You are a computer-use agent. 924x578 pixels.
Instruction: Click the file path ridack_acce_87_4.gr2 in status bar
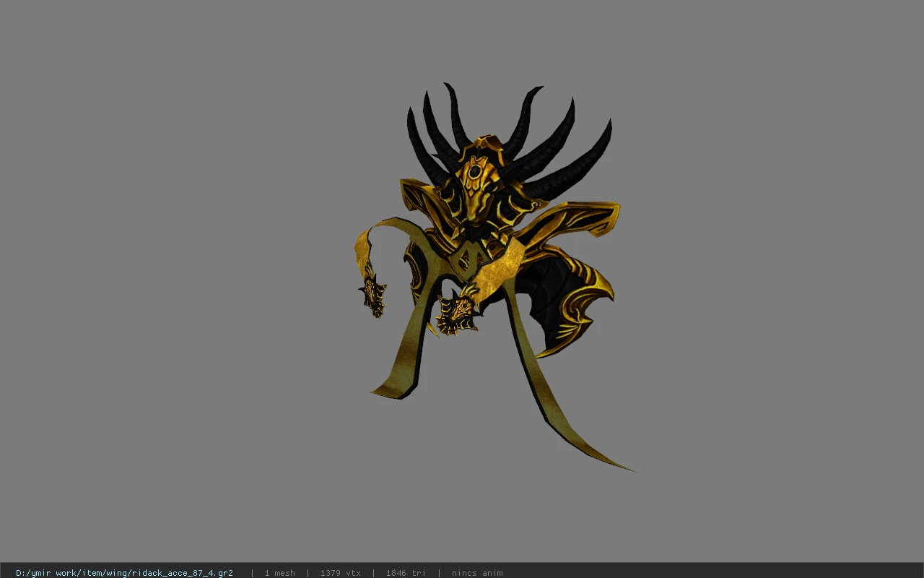(x=124, y=573)
